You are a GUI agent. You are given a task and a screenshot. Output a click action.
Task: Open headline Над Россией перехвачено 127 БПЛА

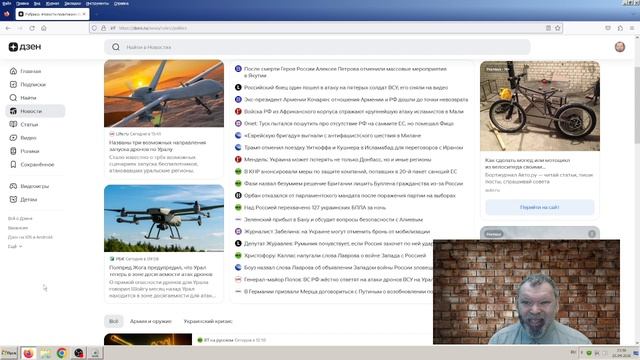click(x=315, y=208)
